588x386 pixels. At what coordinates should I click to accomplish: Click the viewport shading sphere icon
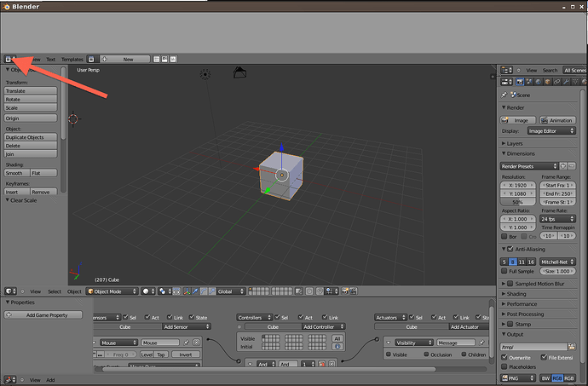point(148,291)
